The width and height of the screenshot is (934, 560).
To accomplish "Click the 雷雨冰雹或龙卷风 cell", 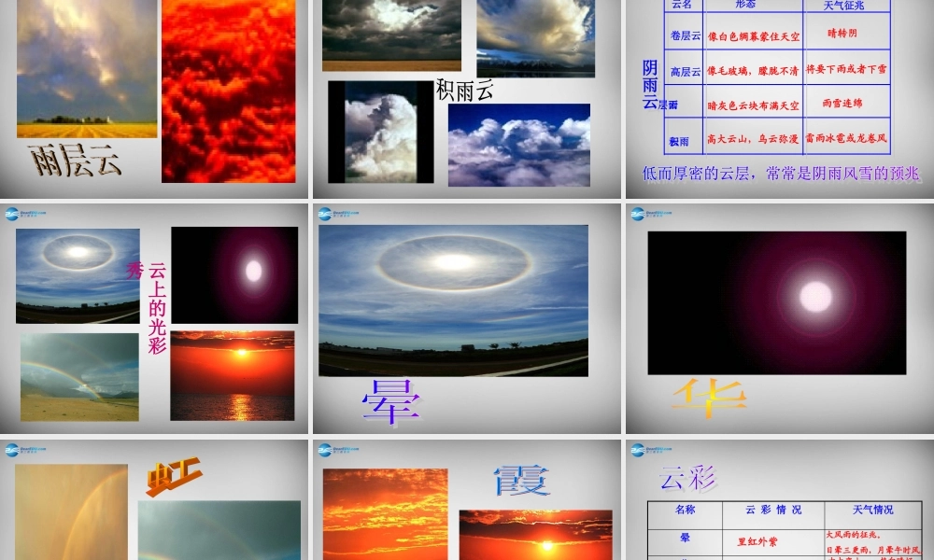I will [846, 138].
